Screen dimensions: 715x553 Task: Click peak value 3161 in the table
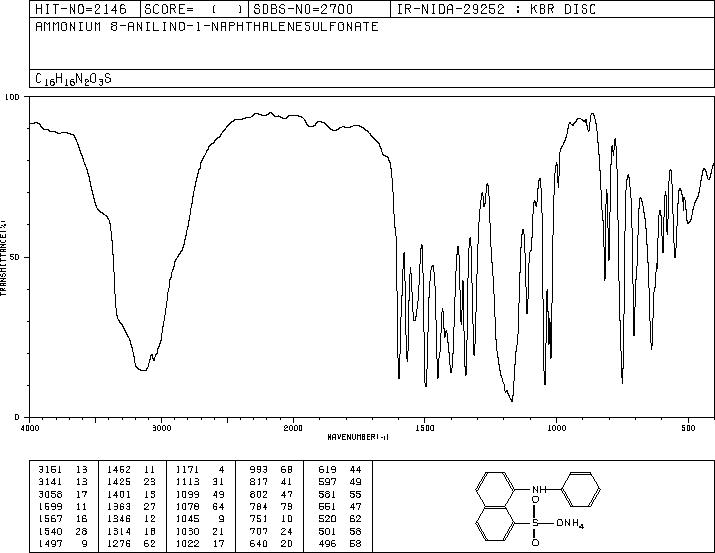[50, 469]
